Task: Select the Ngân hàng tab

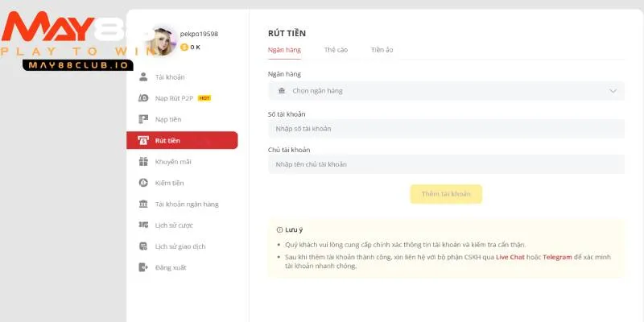Action: click(284, 50)
